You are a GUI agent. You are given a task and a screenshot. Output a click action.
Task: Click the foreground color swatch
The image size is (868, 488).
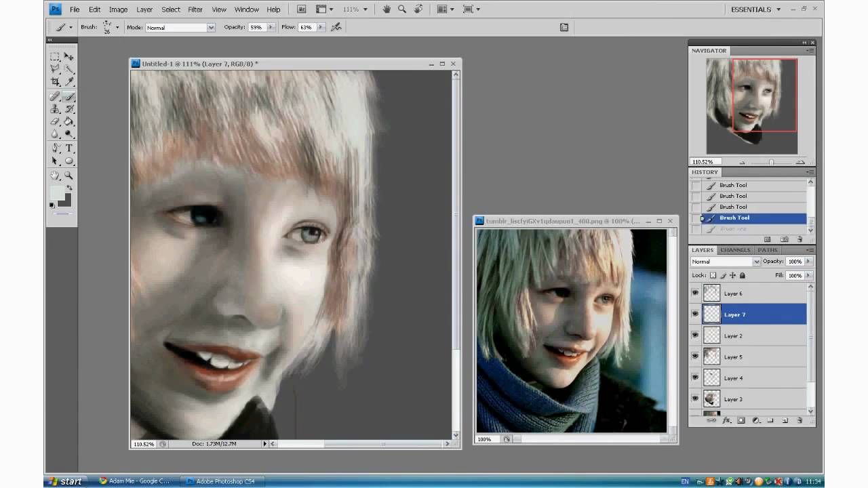click(58, 193)
